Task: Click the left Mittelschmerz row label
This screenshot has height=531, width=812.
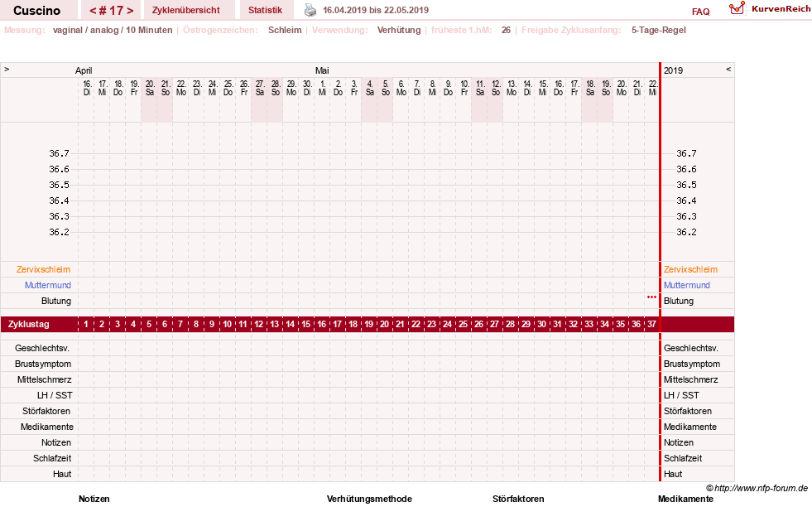Action: (x=44, y=379)
